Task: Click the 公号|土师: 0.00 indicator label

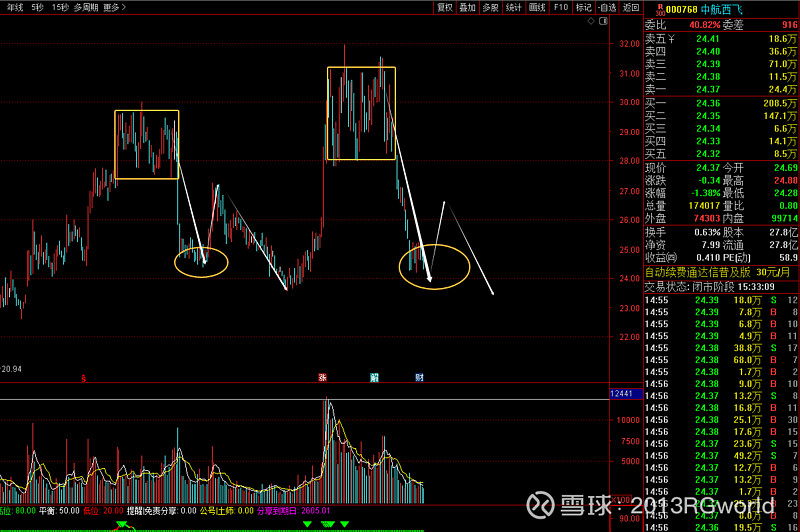Action: pos(227,511)
